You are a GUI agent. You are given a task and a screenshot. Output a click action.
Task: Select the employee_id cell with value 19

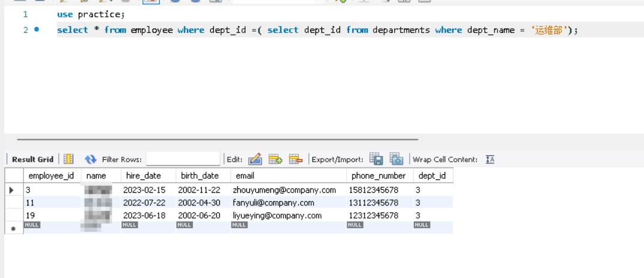52,216
